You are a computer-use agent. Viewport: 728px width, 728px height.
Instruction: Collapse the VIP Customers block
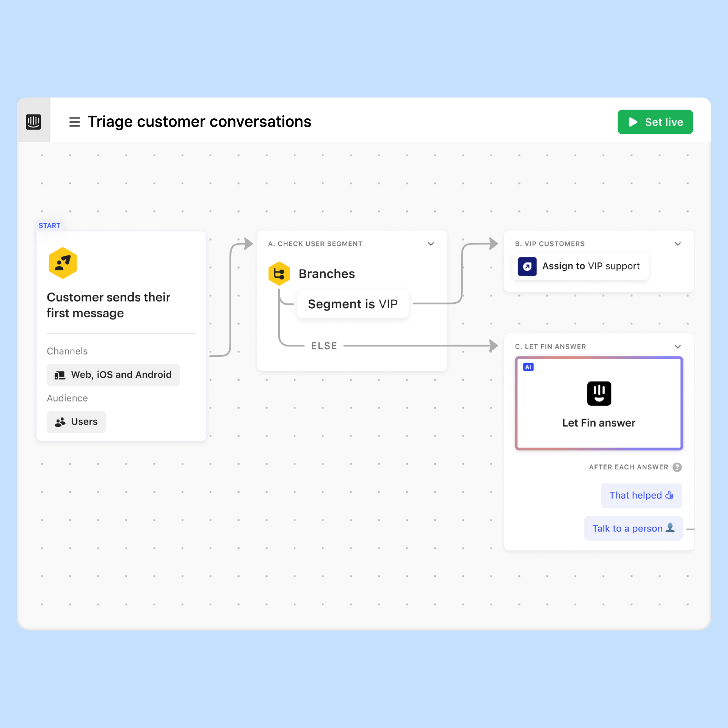(678, 244)
